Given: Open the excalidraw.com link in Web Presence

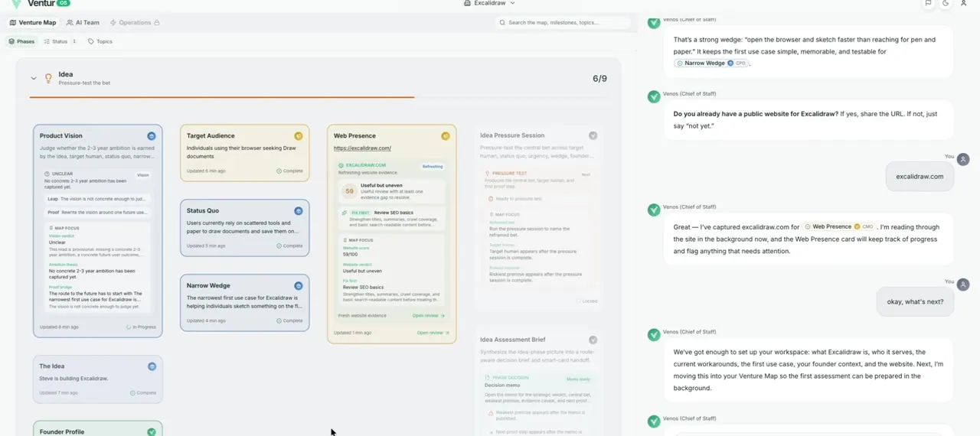Looking at the screenshot, I should (x=362, y=148).
